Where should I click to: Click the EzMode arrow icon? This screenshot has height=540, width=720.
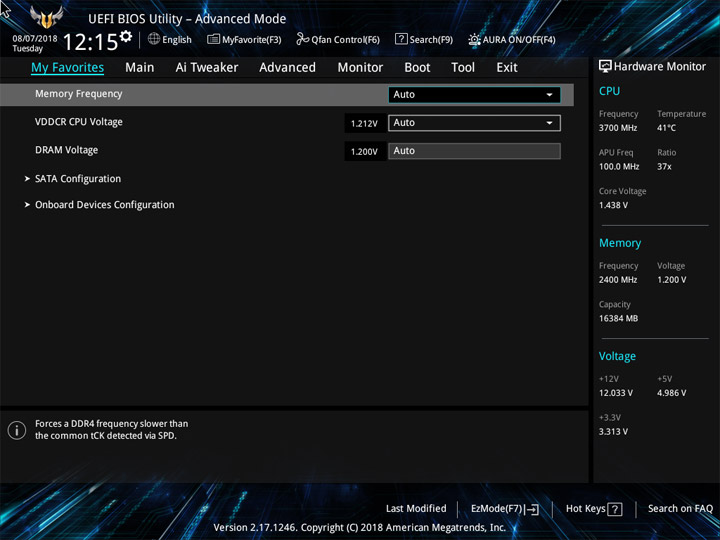pyautogui.click(x=532, y=509)
